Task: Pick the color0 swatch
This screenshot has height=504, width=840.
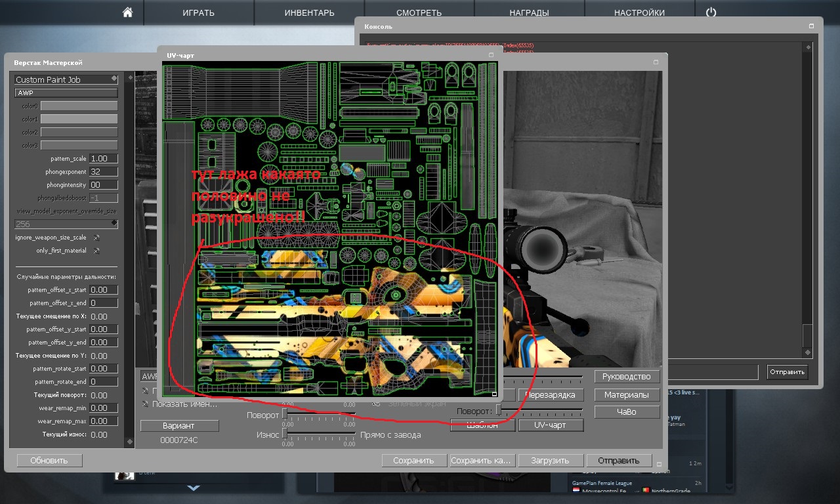Action: (79, 106)
